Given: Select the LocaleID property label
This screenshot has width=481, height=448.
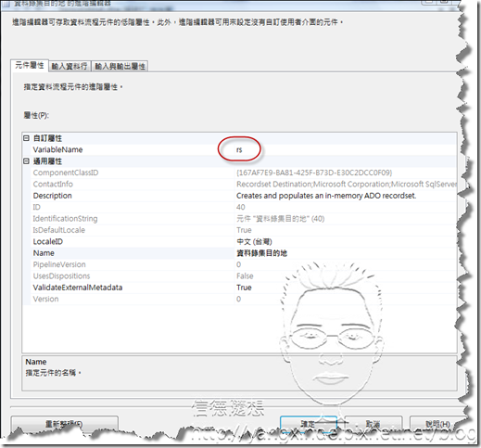Looking at the screenshot, I should click(48, 241).
